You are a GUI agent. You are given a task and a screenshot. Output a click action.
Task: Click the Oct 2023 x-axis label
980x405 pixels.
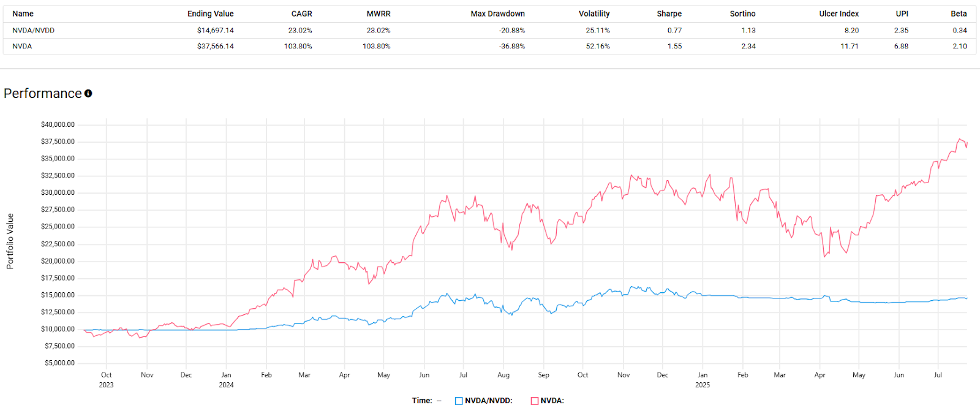[106, 380]
